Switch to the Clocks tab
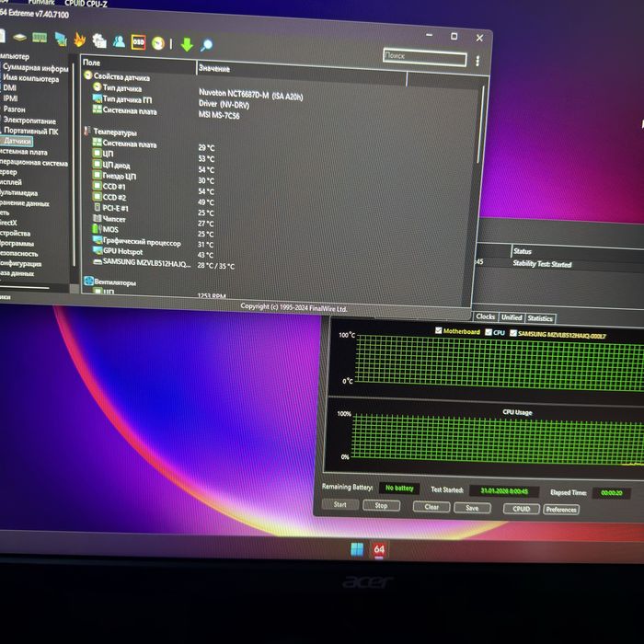This screenshot has height=644, width=644. (485, 316)
